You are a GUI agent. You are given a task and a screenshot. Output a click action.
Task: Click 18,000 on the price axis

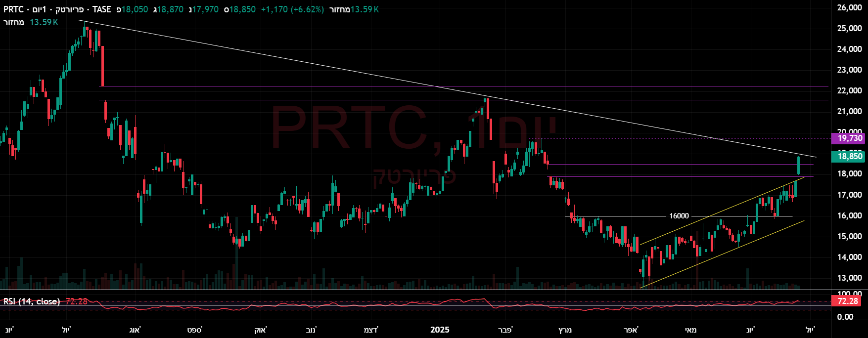coord(849,173)
